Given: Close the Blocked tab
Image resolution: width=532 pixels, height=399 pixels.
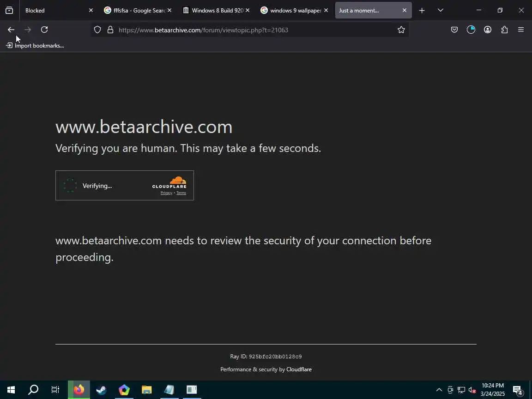Looking at the screenshot, I should [91, 11].
